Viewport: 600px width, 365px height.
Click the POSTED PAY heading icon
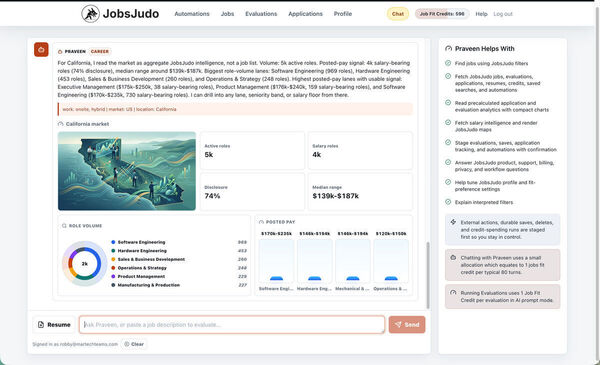click(261, 222)
